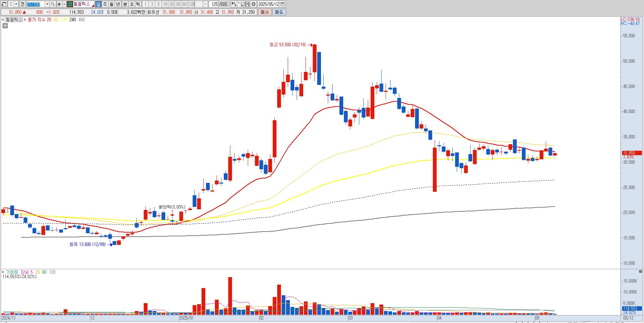The image size is (644, 323).
Task: Click the 거래량 volume indicator label
Action: tap(12, 272)
